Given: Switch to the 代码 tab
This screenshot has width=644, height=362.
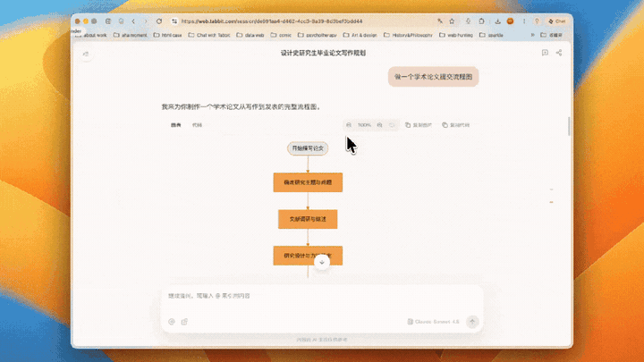Looking at the screenshot, I should pos(197,125).
